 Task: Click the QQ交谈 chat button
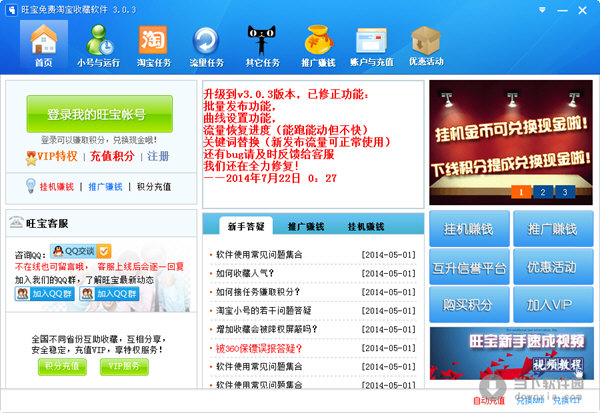point(81,251)
